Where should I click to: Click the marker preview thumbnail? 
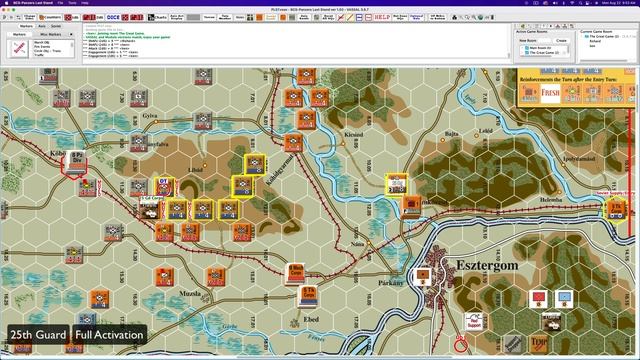tap(19, 48)
